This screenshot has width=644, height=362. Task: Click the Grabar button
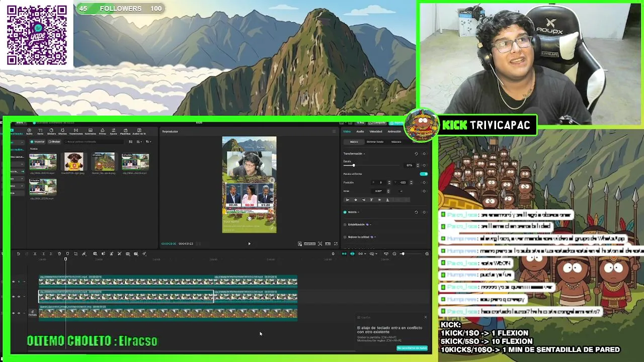pyautogui.click(x=54, y=142)
